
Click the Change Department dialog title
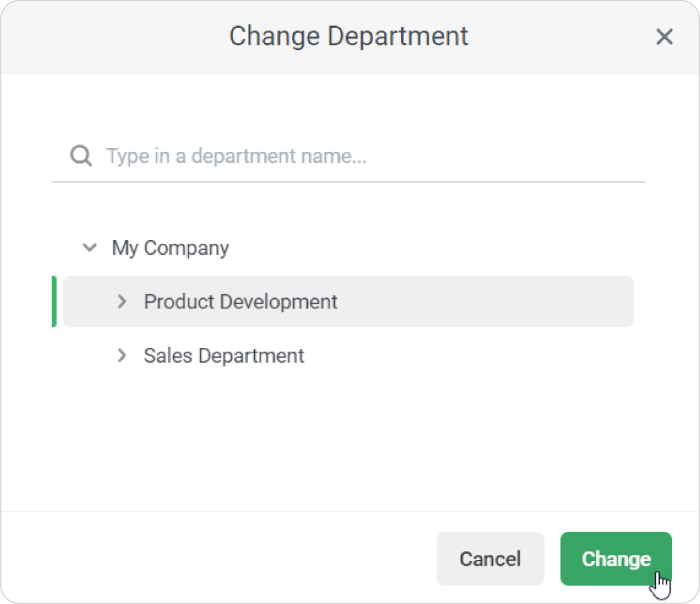coord(349,36)
